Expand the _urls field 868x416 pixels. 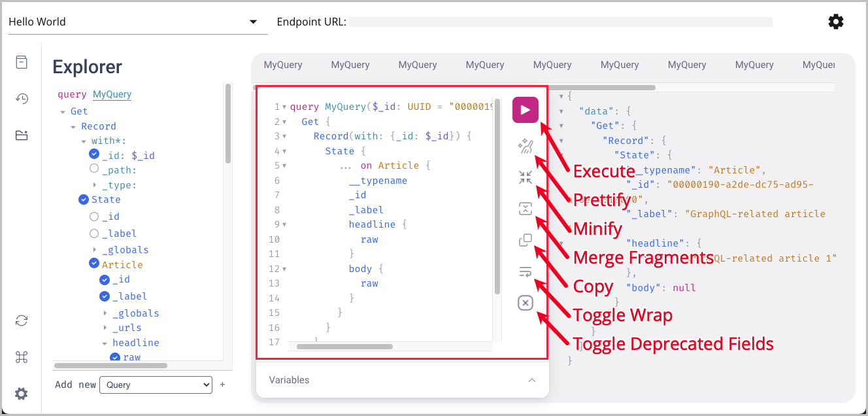[105, 328]
